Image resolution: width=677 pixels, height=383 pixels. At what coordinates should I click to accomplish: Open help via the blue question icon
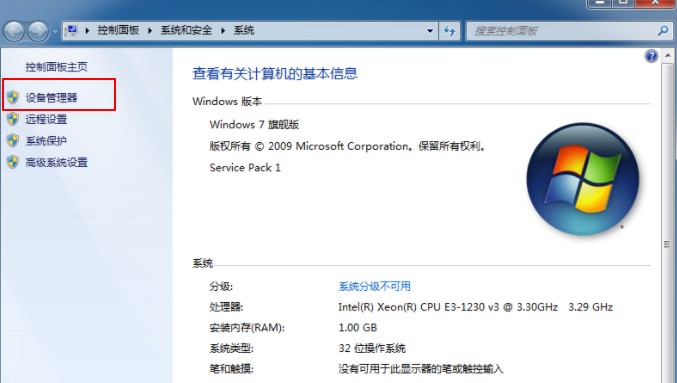point(651,56)
